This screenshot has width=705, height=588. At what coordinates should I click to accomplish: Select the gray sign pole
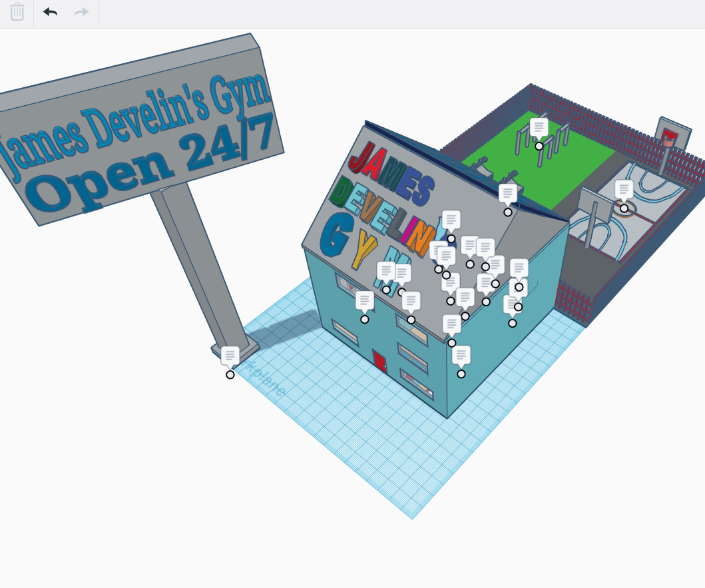pos(200,266)
